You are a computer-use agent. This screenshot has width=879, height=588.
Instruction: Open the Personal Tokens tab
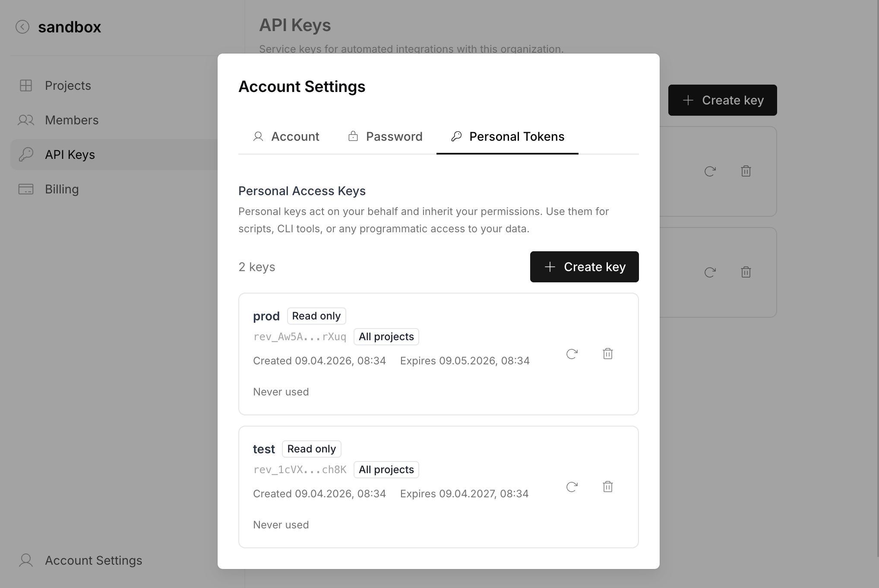click(x=507, y=136)
